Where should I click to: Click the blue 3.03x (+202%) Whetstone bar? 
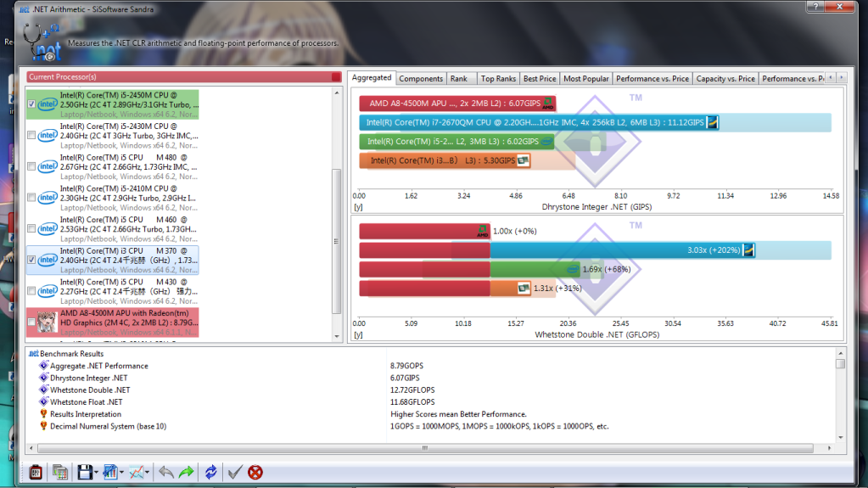623,250
